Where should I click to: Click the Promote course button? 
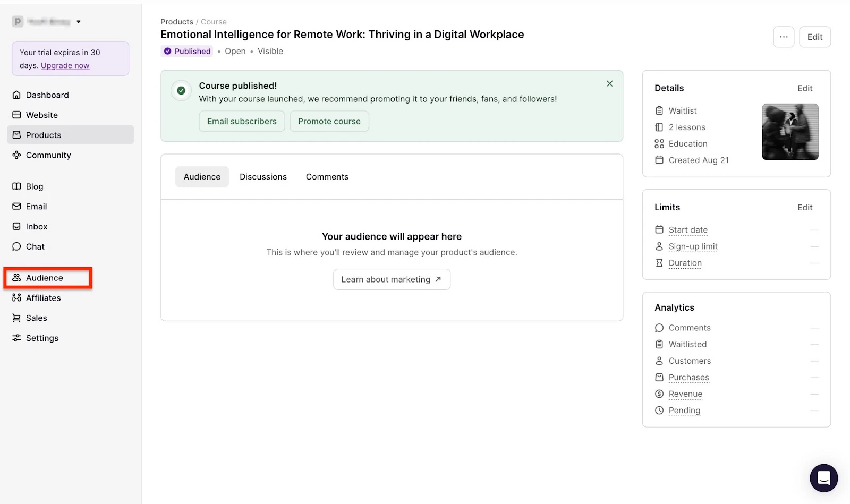tap(329, 121)
